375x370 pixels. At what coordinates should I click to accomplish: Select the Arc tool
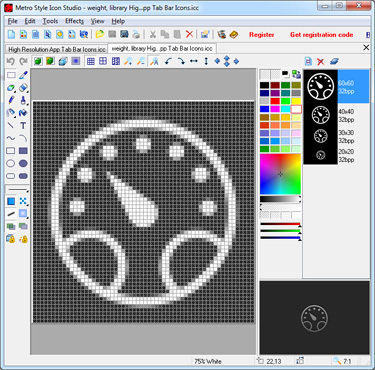click(x=23, y=138)
